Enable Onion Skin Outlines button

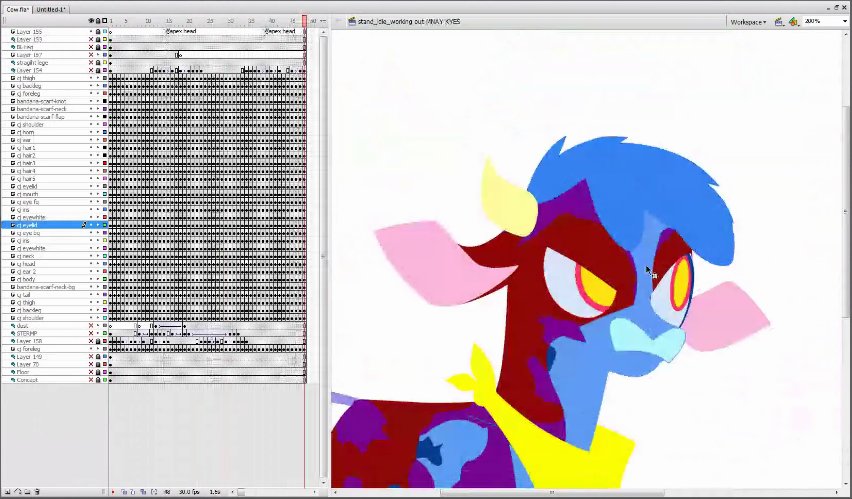[133, 492]
